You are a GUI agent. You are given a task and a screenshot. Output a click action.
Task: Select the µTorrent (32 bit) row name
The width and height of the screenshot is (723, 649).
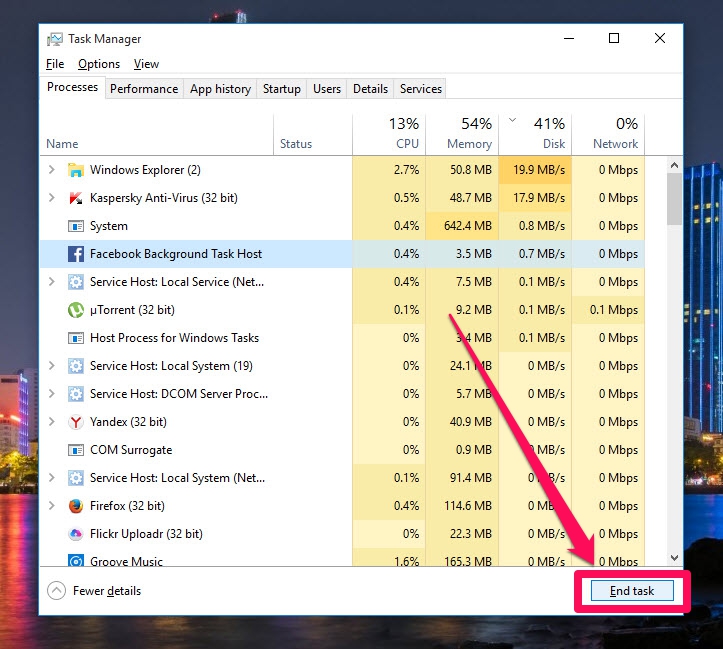coord(132,310)
